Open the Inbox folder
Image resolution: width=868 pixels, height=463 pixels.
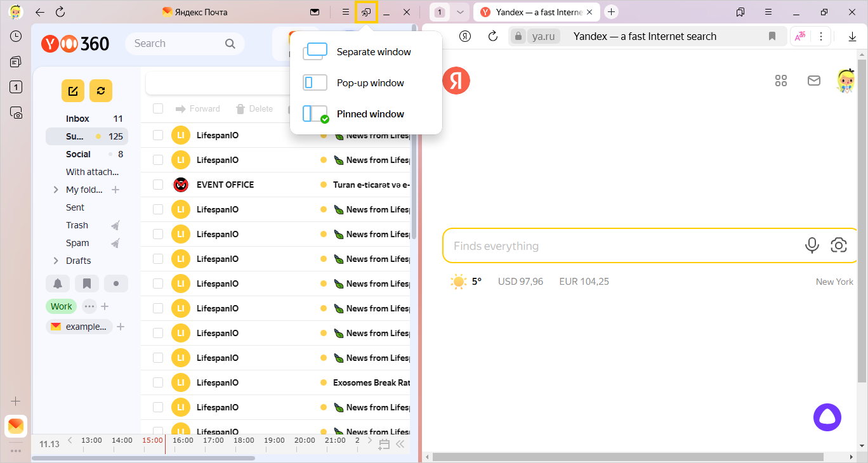(x=77, y=119)
